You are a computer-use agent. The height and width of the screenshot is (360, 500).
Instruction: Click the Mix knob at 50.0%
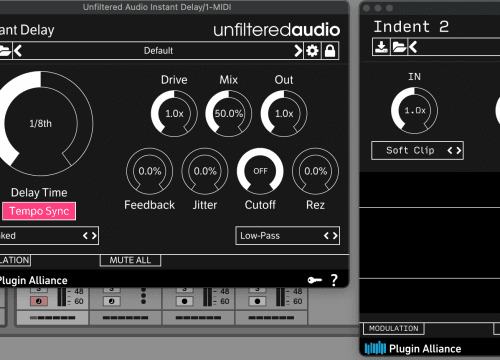tap(229, 113)
